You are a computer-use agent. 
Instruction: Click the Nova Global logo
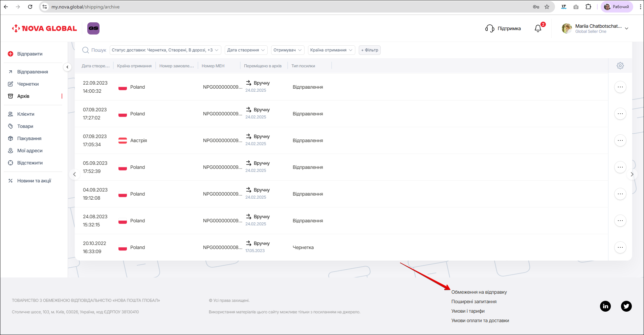click(x=44, y=28)
